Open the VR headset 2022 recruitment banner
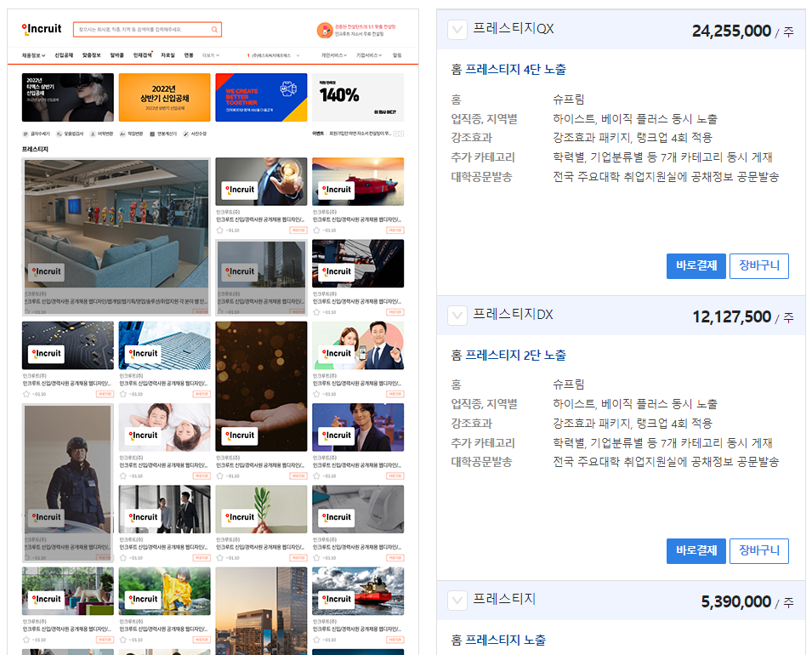Image resolution: width=812 pixels, height=655 pixels. coord(68,98)
